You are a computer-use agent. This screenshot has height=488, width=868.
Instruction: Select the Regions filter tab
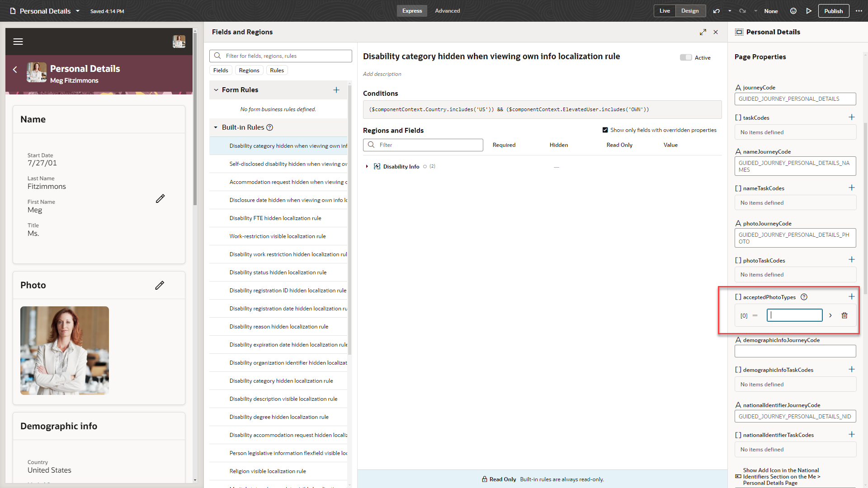point(249,70)
